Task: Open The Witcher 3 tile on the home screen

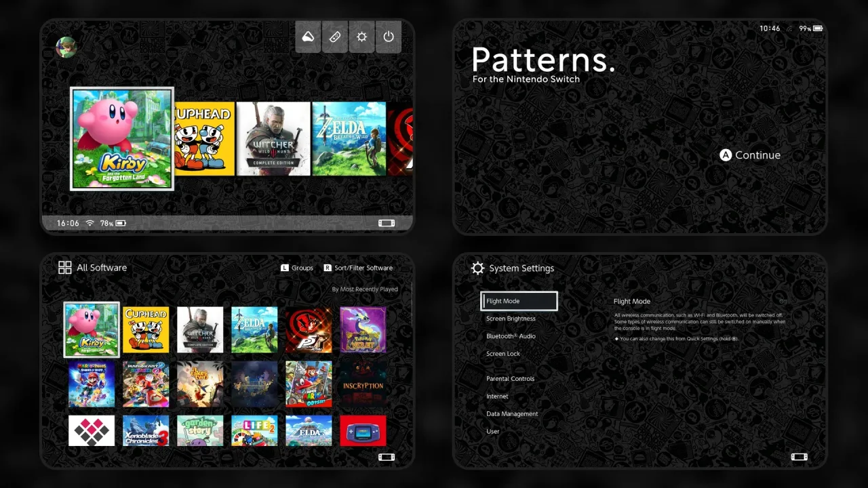Action: click(273, 139)
